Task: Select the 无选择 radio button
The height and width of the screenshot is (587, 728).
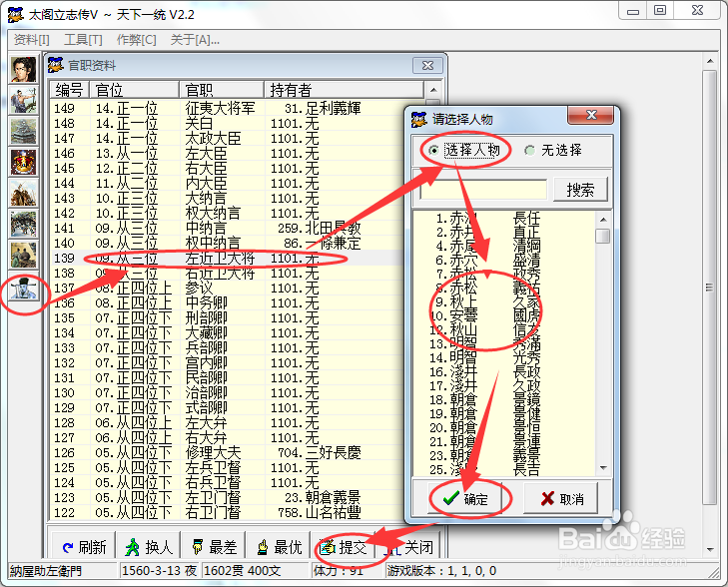Action: click(553, 151)
